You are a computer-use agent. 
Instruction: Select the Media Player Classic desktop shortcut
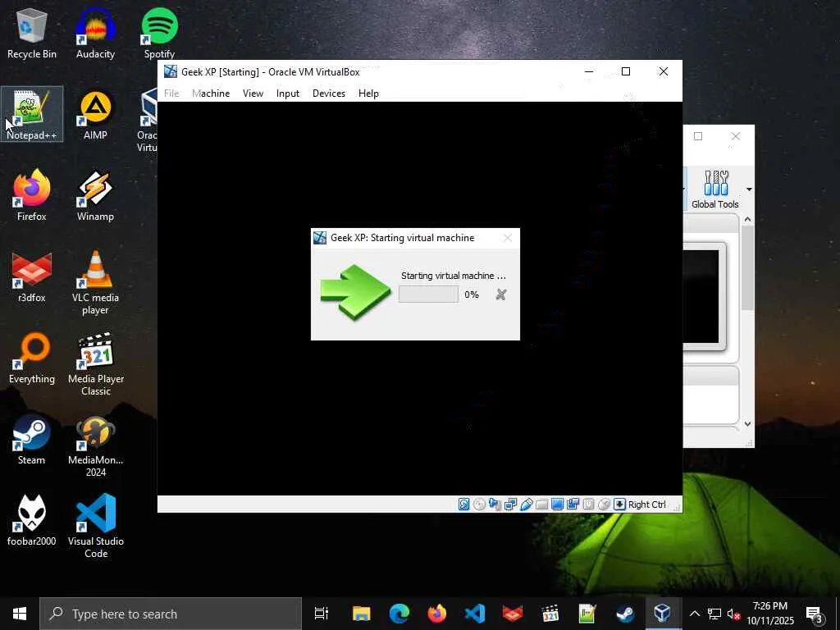pyautogui.click(x=95, y=364)
